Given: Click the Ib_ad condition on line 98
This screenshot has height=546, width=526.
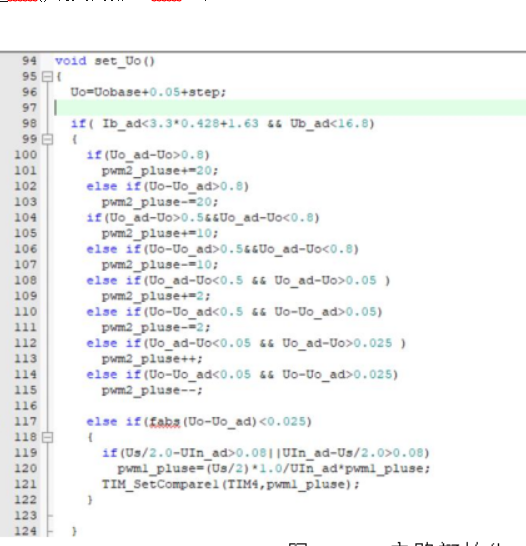Looking at the screenshot, I should pos(180,124).
